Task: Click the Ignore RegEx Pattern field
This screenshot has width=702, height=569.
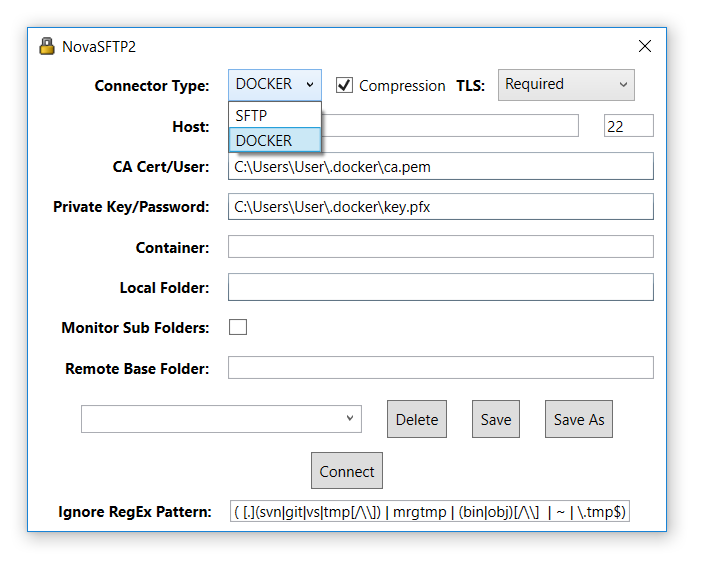Action: point(430,511)
